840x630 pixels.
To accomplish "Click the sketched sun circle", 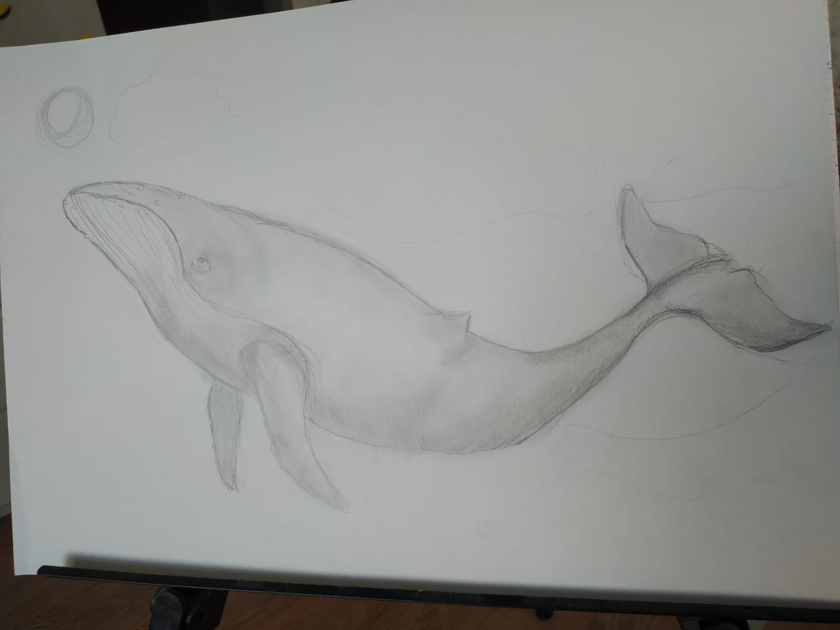I will 64,119.
